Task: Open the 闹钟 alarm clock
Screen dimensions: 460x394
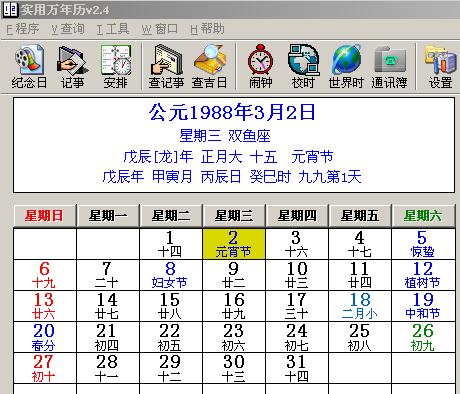Action: (x=260, y=66)
